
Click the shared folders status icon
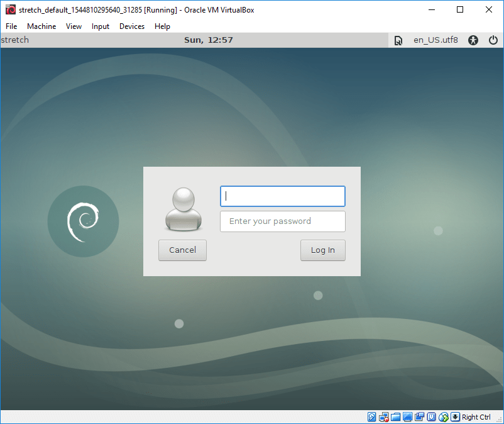tap(395, 416)
